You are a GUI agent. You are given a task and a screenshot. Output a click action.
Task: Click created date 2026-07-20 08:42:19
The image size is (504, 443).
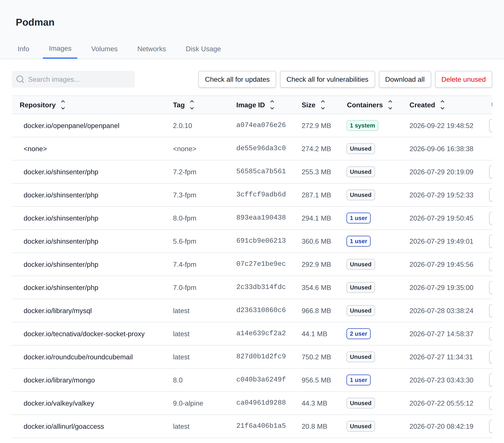pos(441,426)
